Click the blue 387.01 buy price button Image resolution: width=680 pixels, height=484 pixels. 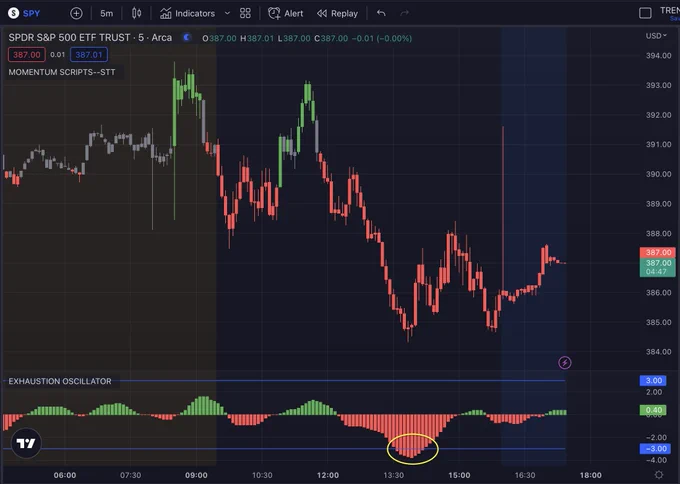coord(89,55)
